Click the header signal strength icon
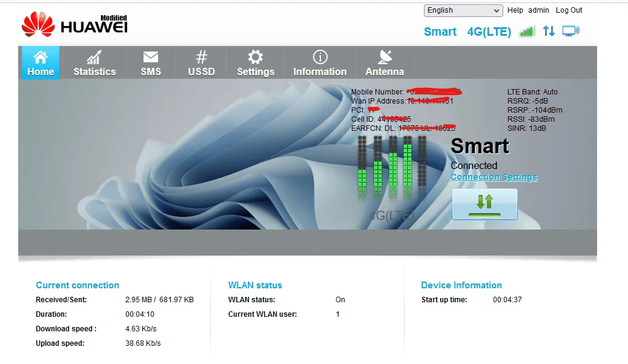Screen dimensions: 628x364 point(527,31)
